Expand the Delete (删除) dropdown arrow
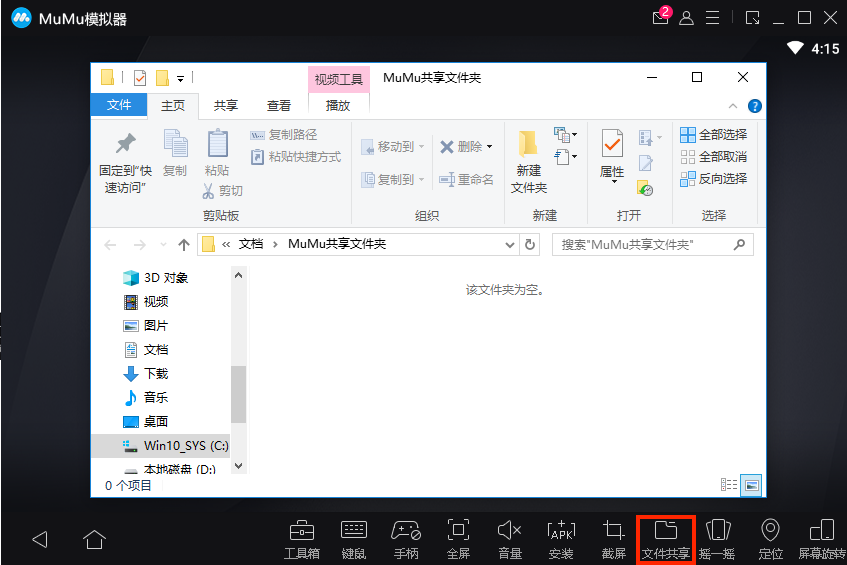This screenshot has width=847, height=565. [489, 146]
